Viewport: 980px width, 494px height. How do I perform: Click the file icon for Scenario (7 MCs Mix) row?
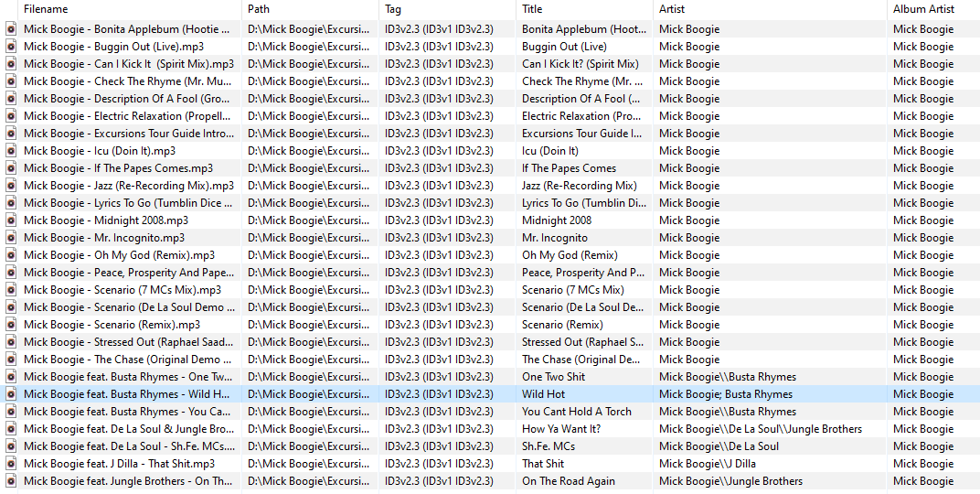(x=11, y=289)
